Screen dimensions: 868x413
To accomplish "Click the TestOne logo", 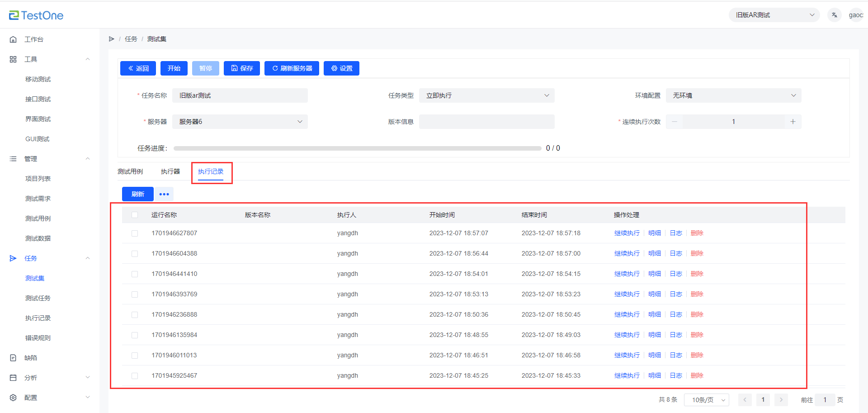I will point(36,15).
